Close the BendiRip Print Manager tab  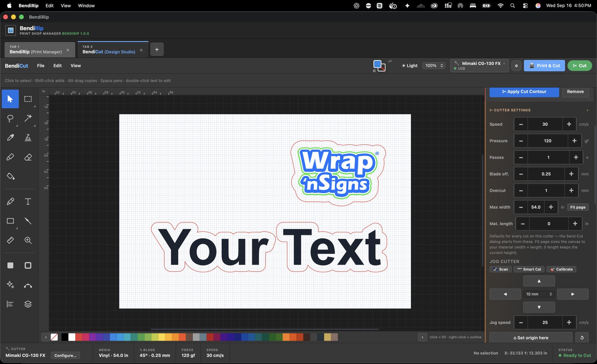(x=68, y=50)
